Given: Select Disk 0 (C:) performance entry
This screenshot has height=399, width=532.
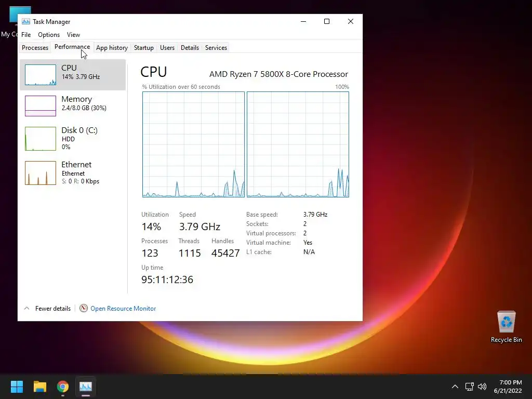Looking at the screenshot, I should [73, 138].
